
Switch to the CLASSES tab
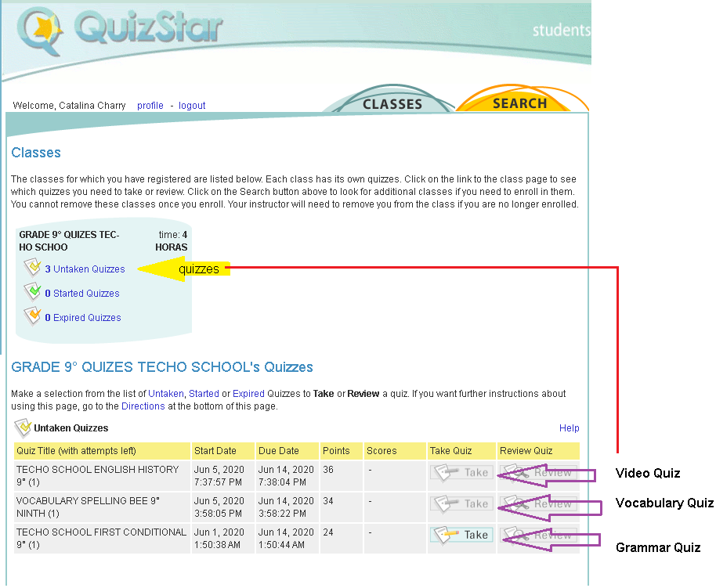392,103
